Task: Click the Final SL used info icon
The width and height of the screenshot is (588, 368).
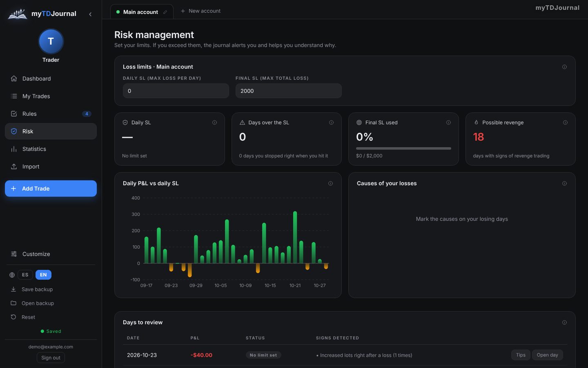Action: [x=448, y=122]
